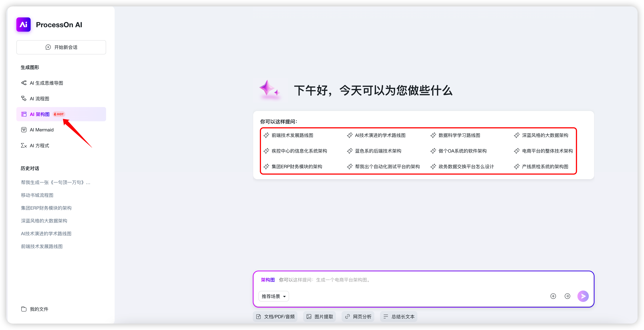The image size is (644, 330).
Task: Click the voice input icon
Action: 567,296
